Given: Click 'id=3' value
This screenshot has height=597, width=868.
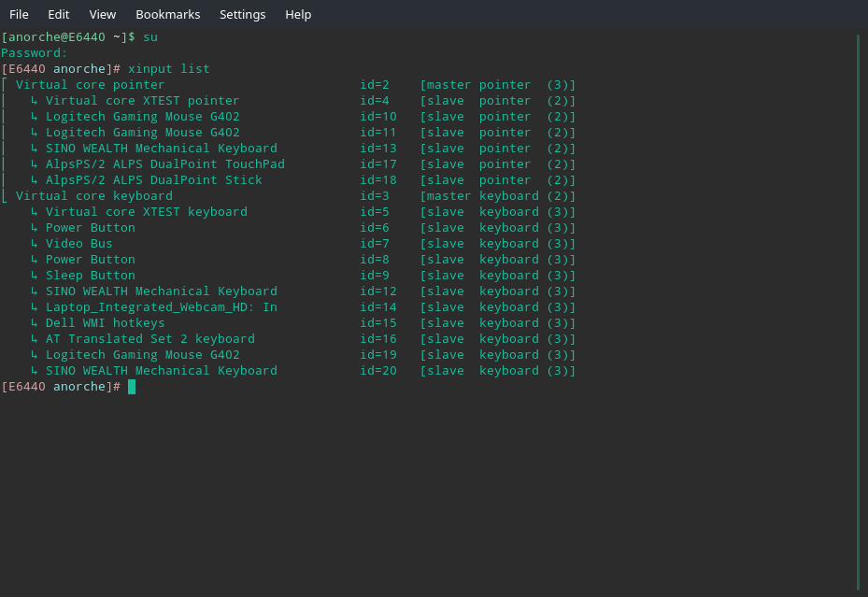Looking at the screenshot, I should pyautogui.click(x=375, y=196).
